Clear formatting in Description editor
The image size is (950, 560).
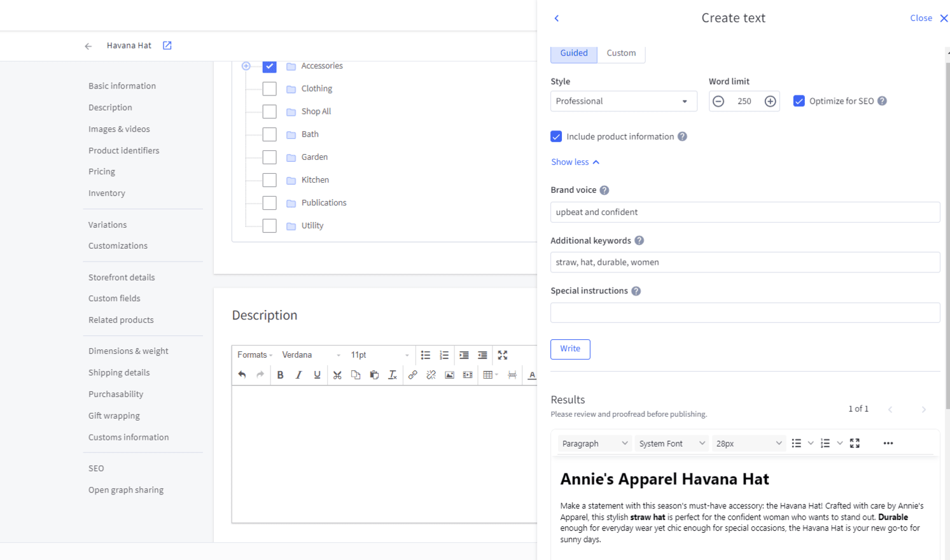393,375
